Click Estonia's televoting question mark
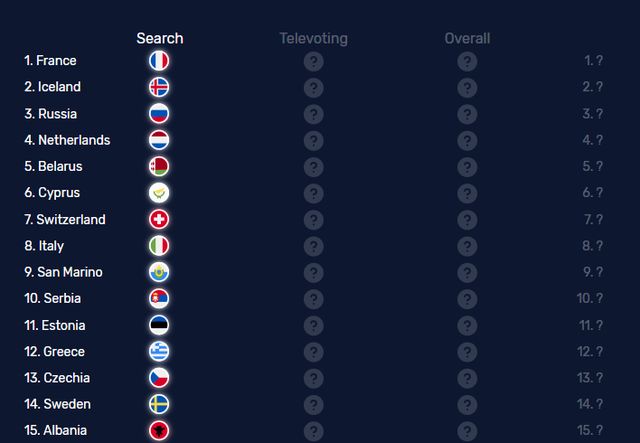 313,325
